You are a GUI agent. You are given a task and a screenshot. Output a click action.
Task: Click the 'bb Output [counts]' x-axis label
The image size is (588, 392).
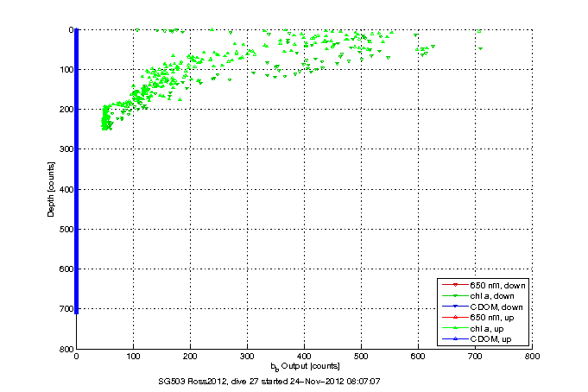(x=306, y=366)
